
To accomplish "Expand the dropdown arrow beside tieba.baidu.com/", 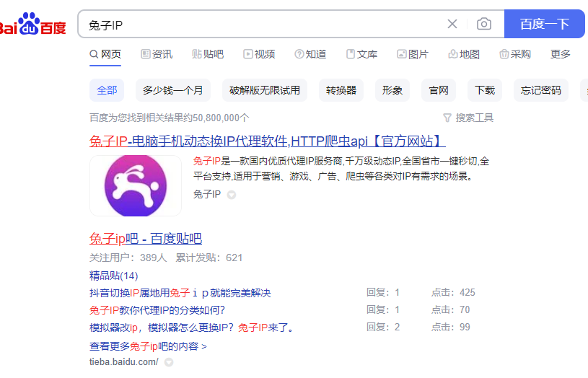I will pyautogui.click(x=169, y=362).
